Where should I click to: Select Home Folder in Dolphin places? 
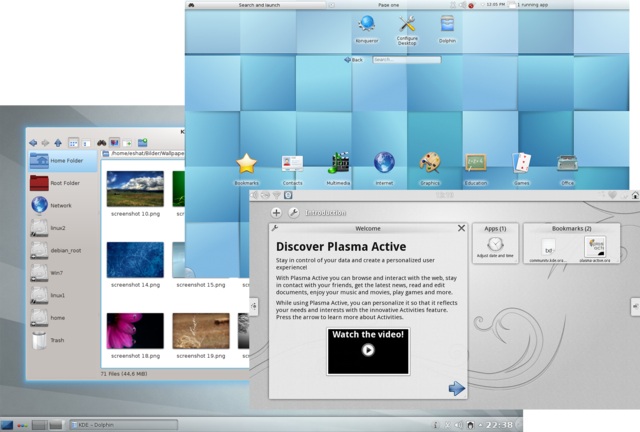pos(63,161)
